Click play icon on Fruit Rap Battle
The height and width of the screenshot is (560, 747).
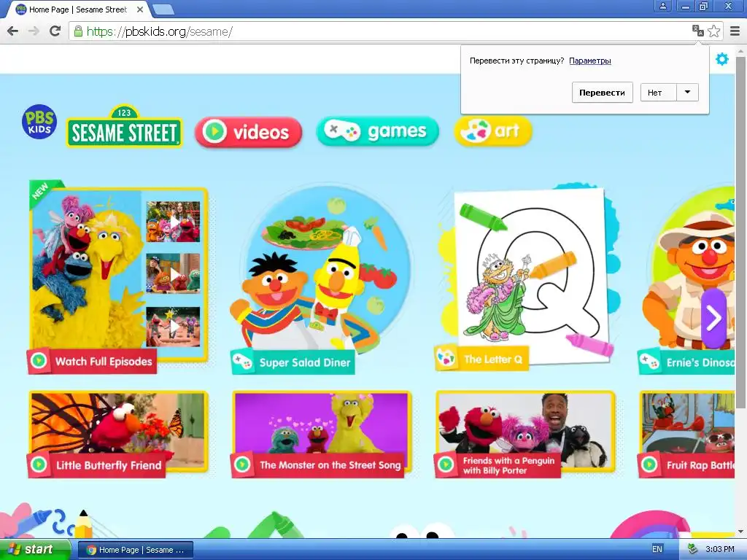649,464
